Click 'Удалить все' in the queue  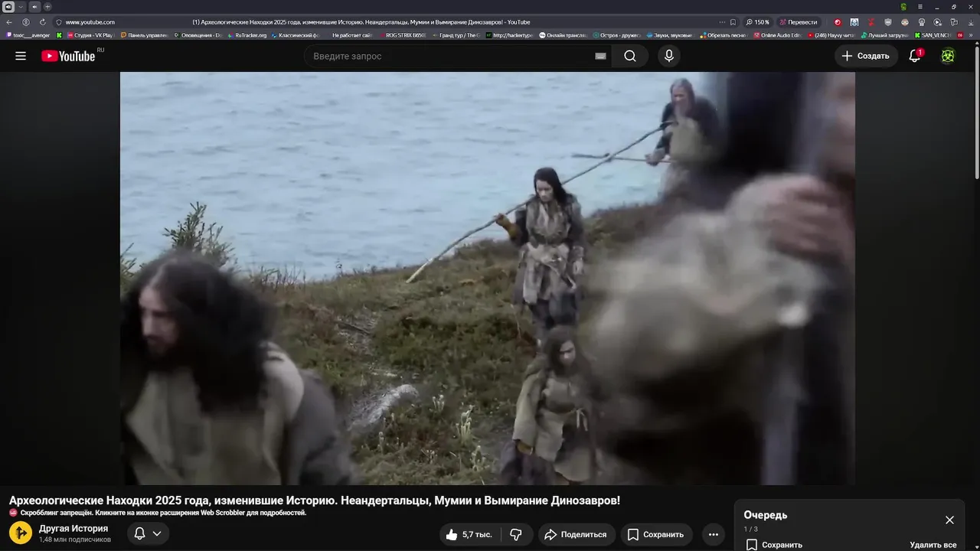click(x=933, y=545)
